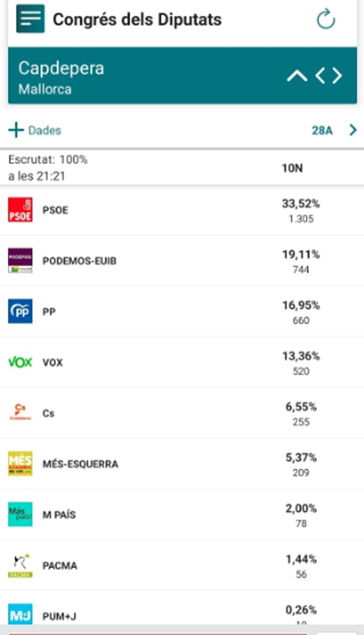Switch to 28A election results

tap(322, 131)
